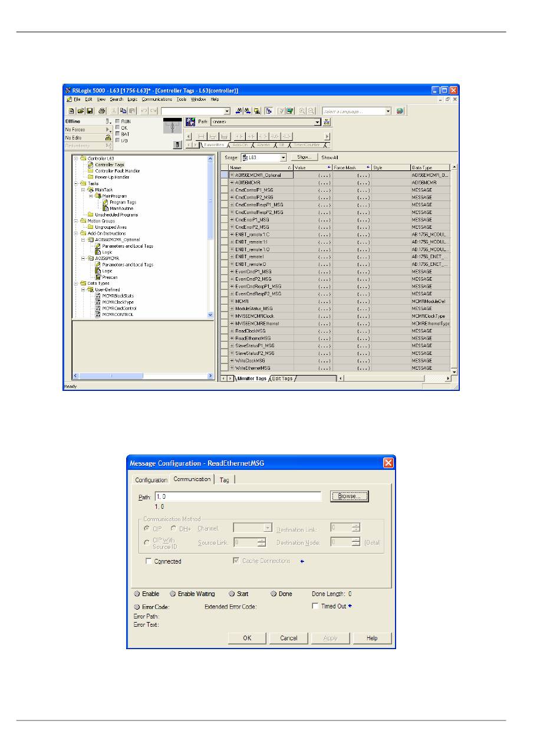The height and width of the screenshot is (747, 560).
Task: Select the CIP radio button
Action: (147, 528)
